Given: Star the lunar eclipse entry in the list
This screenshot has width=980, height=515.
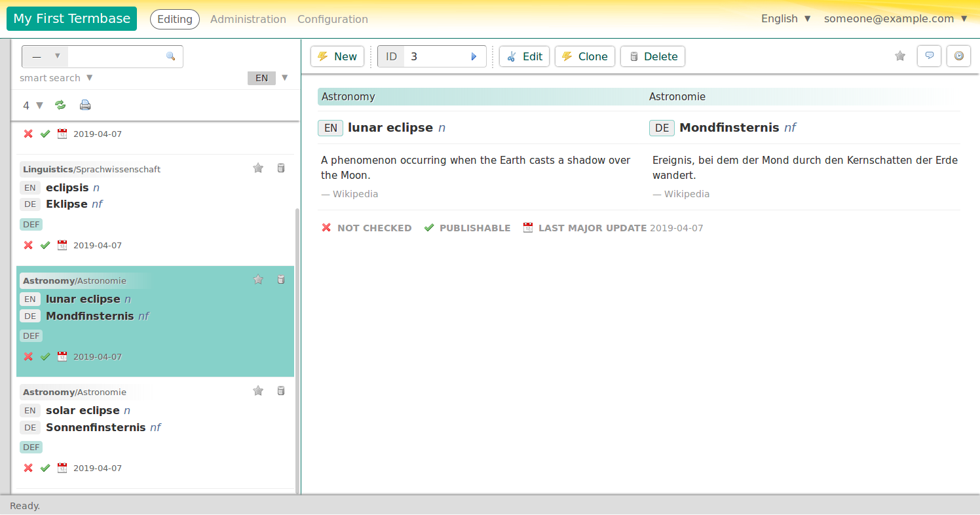Looking at the screenshot, I should coord(257,279).
